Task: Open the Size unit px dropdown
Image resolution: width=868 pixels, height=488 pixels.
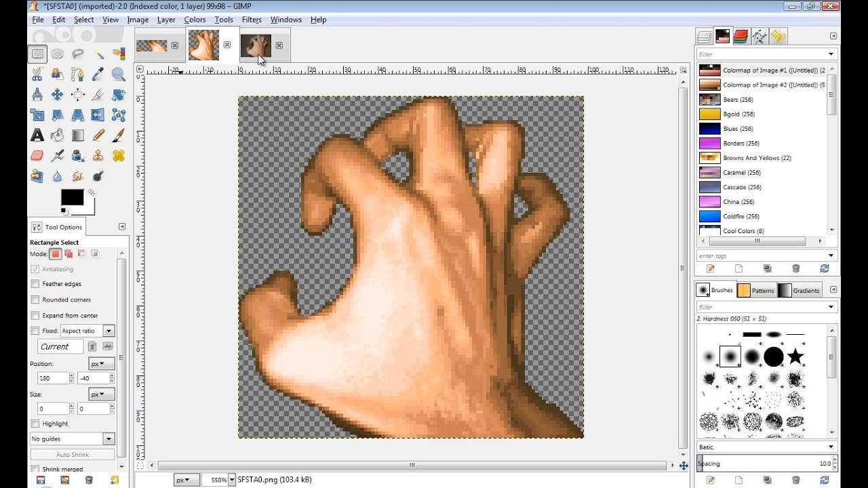Action: tap(102, 394)
